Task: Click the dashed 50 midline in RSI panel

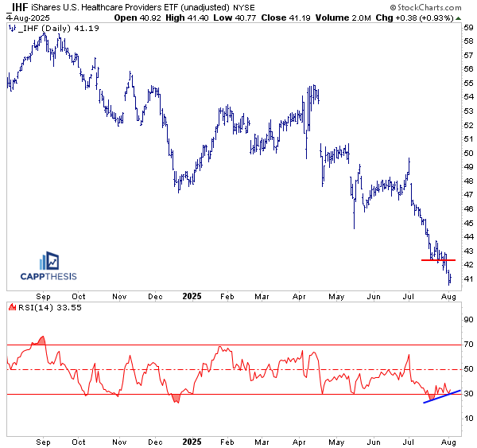Action: tap(234, 370)
